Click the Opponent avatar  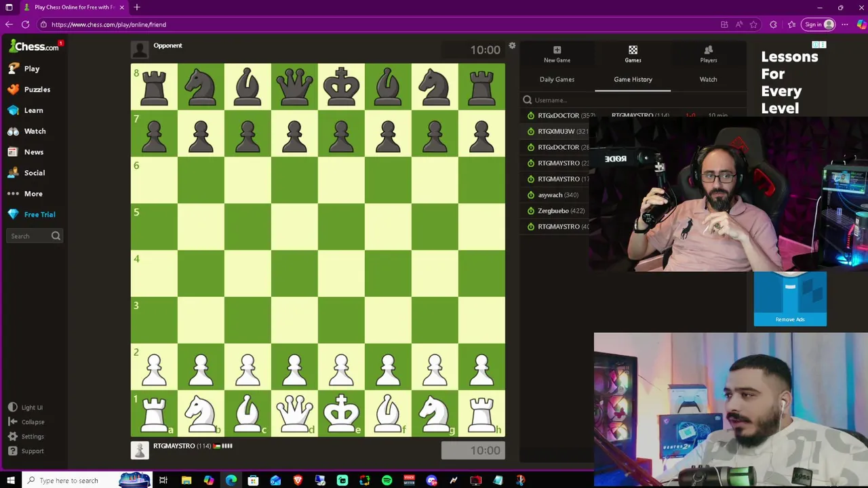click(x=140, y=49)
